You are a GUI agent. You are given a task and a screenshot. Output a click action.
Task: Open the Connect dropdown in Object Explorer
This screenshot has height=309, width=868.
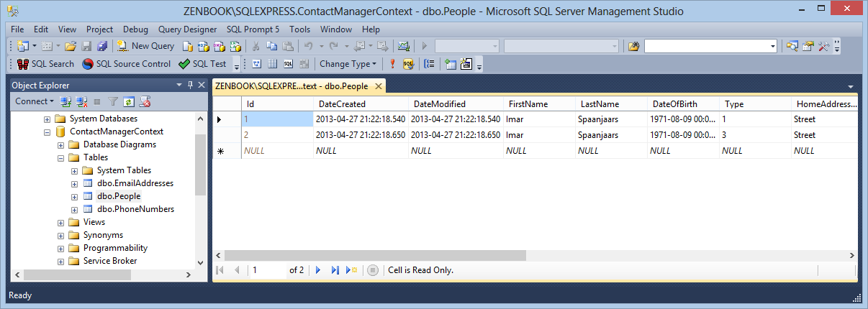(x=35, y=102)
